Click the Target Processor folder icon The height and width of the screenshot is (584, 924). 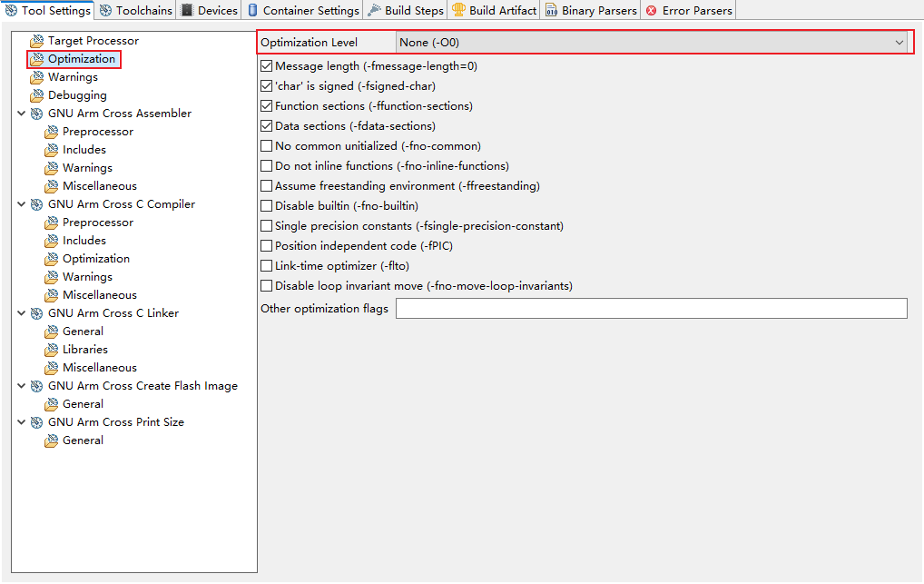coord(36,41)
